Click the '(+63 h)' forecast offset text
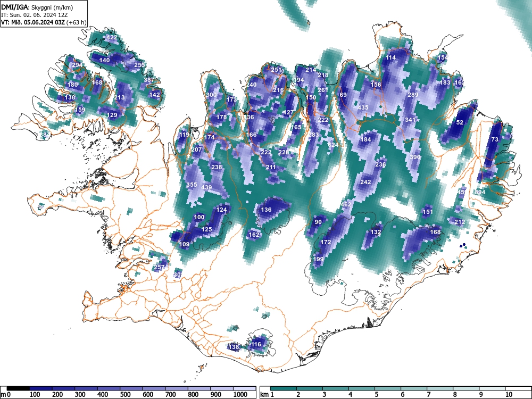 coord(77,22)
